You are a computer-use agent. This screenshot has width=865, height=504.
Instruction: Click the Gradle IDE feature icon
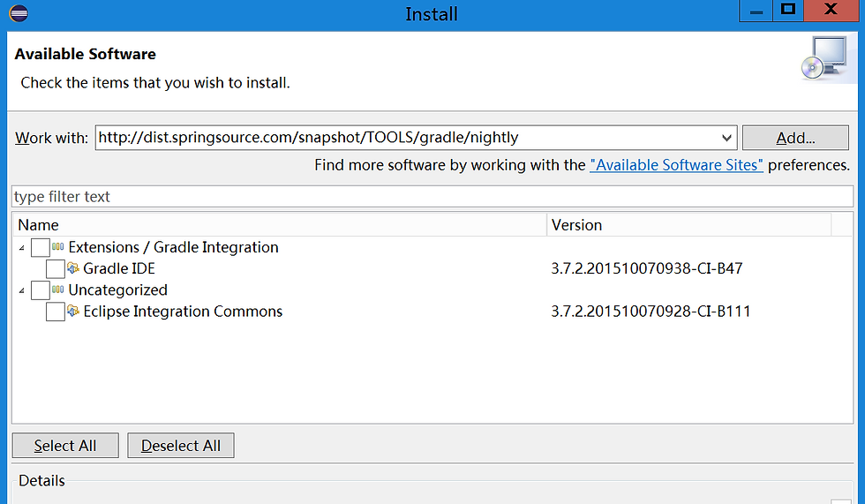pos(72,268)
